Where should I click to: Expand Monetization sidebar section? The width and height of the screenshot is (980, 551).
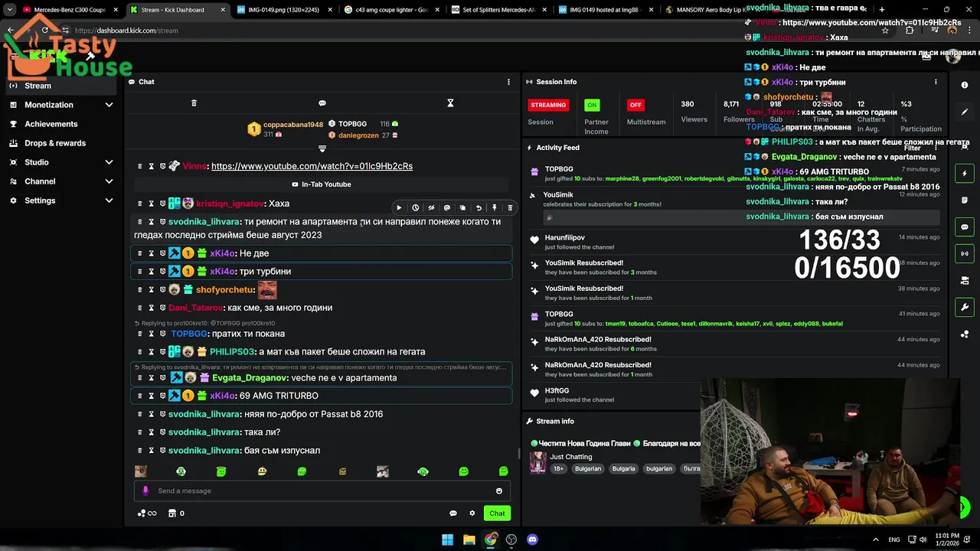coord(61,105)
